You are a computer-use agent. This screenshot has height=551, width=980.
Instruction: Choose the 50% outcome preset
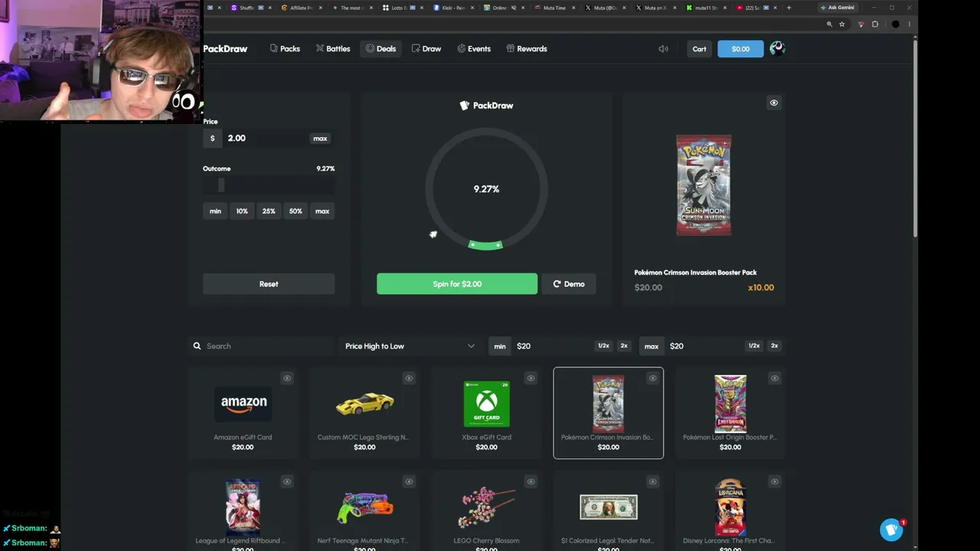click(x=296, y=211)
